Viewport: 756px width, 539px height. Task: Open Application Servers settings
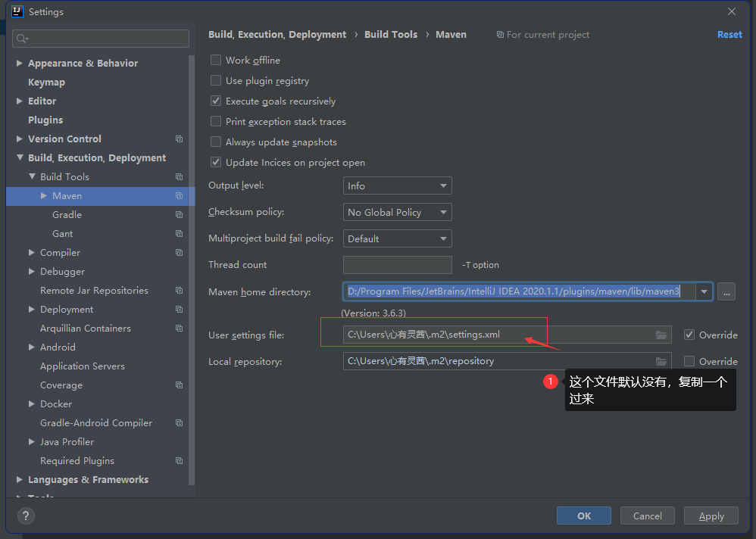click(x=83, y=366)
